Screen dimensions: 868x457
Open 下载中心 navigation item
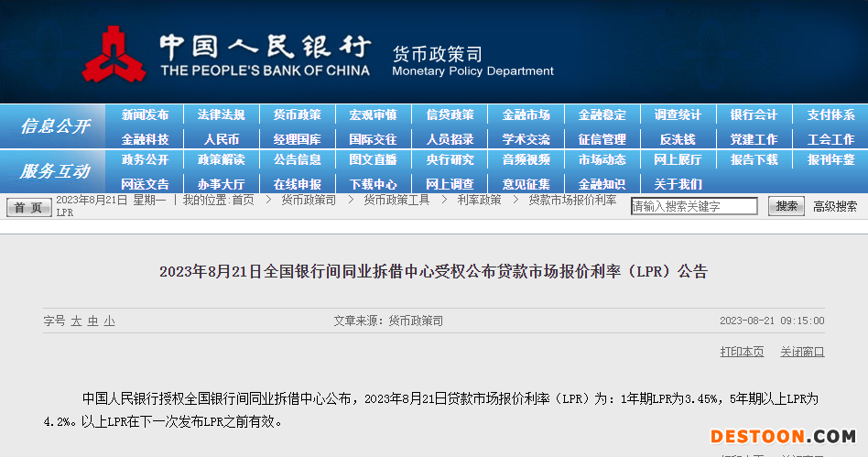373,184
